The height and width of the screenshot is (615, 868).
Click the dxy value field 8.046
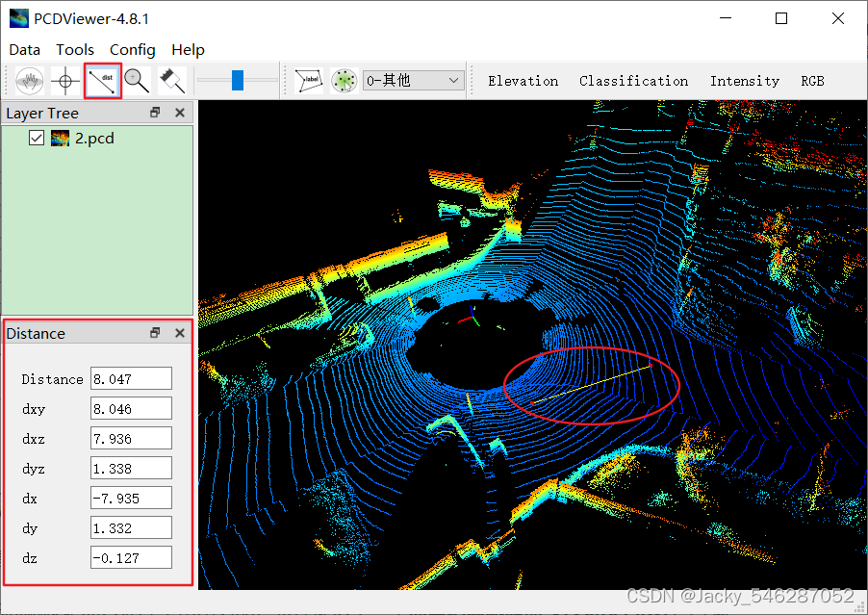pyautogui.click(x=131, y=409)
